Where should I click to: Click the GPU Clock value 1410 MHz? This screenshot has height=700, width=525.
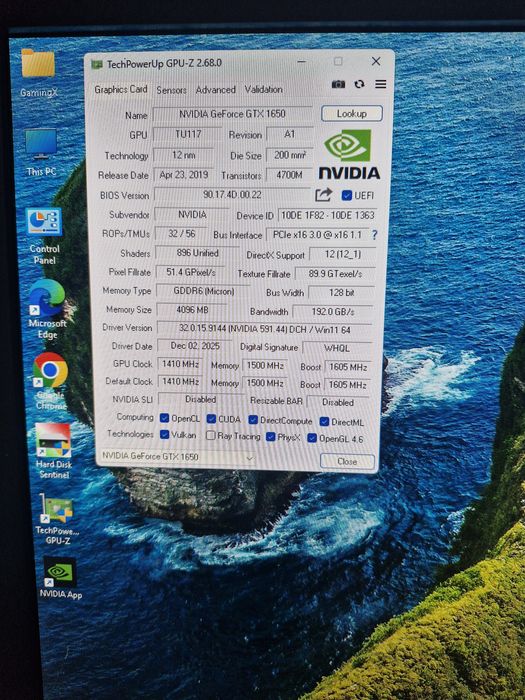click(x=180, y=364)
